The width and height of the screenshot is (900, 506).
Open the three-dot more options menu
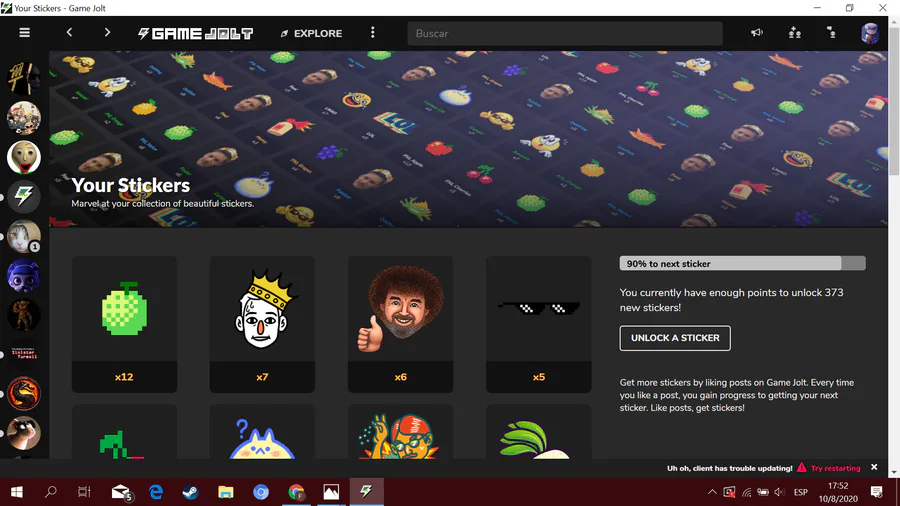click(373, 33)
